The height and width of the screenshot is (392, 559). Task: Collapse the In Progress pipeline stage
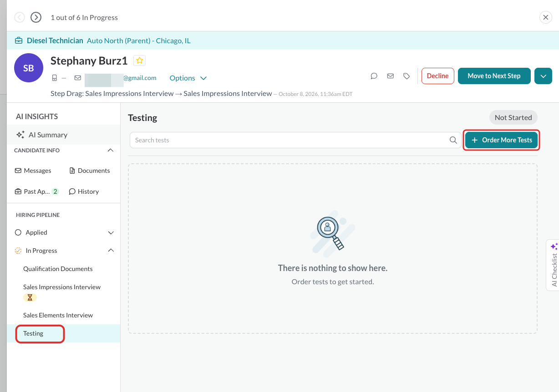[111, 251]
